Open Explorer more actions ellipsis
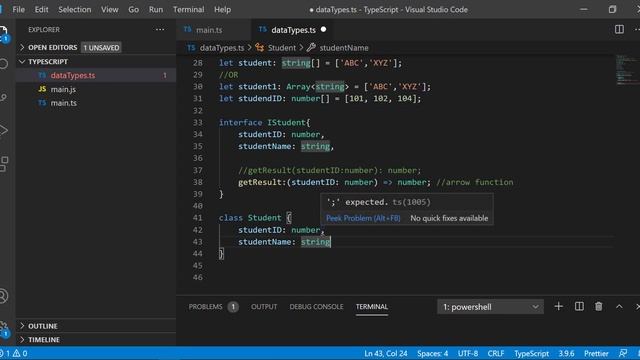This screenshot has height=360, width=640. point(160,29)
